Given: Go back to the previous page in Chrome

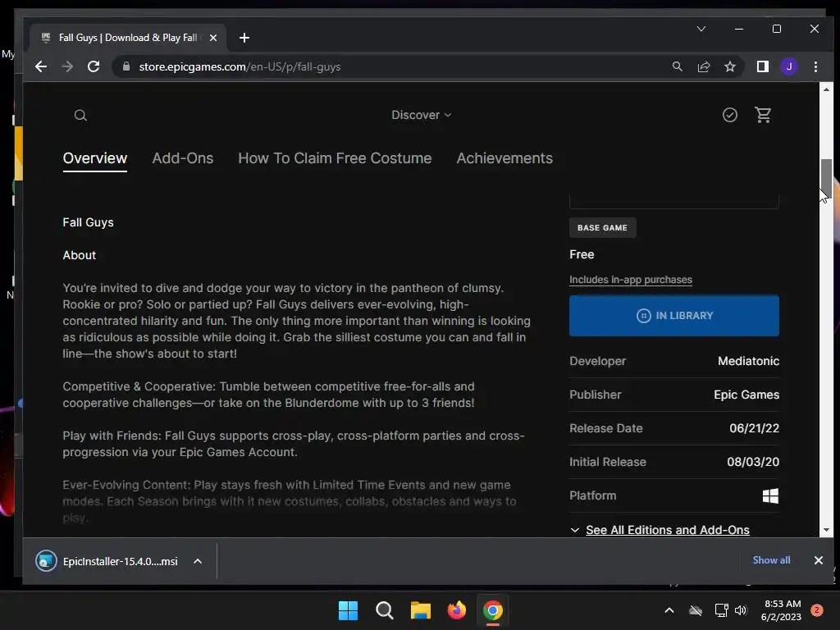Looking at the screenshot, I should [x=41, y=66].
